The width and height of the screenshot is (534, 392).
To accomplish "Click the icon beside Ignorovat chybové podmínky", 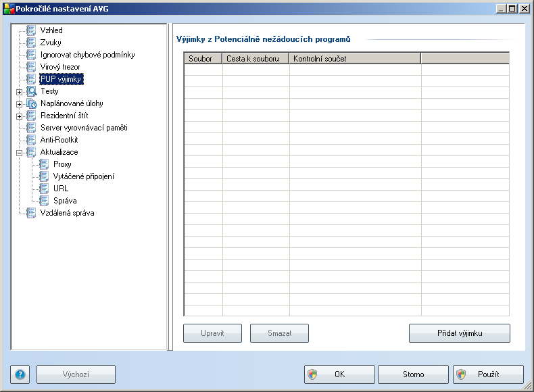I will [31, 55].
